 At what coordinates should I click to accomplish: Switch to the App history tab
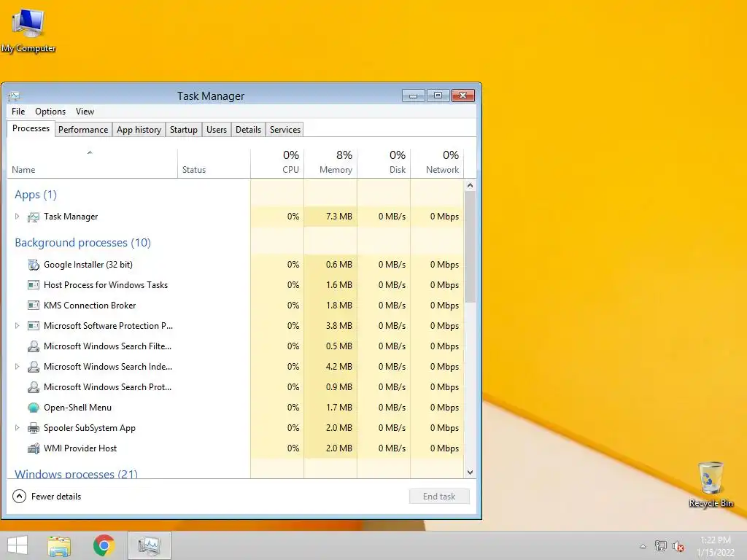(139, 130)
